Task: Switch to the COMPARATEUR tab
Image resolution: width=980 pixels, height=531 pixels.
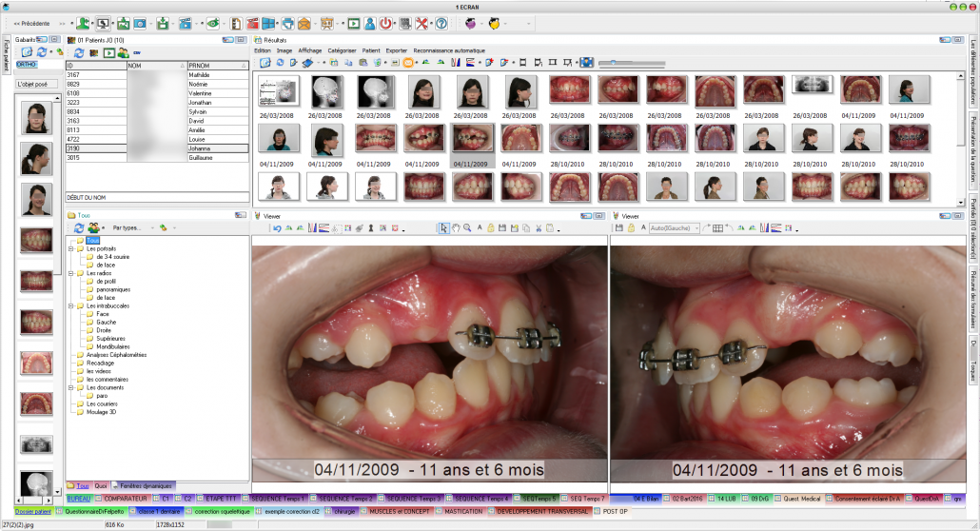Action: [x=124, y=499]
